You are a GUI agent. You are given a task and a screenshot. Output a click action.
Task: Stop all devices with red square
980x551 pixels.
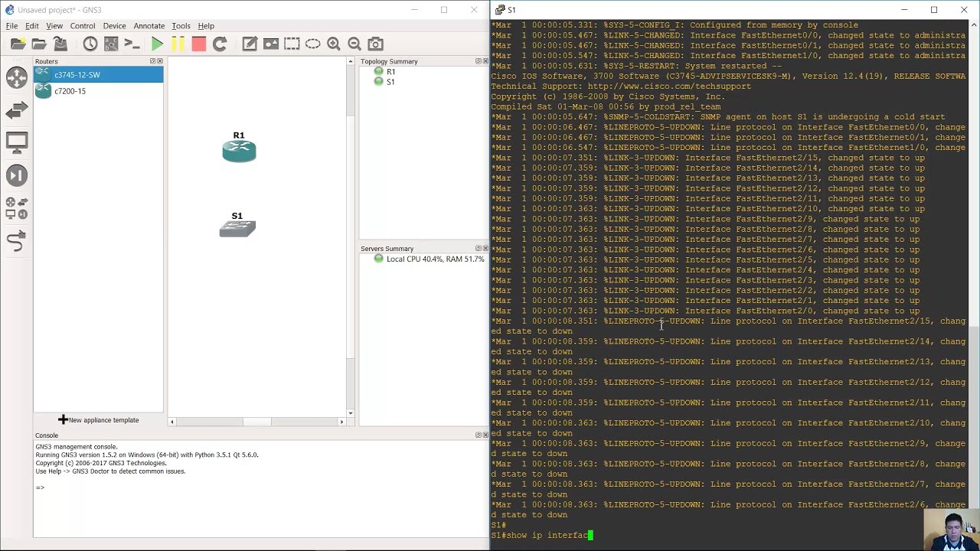coord(198,44)
